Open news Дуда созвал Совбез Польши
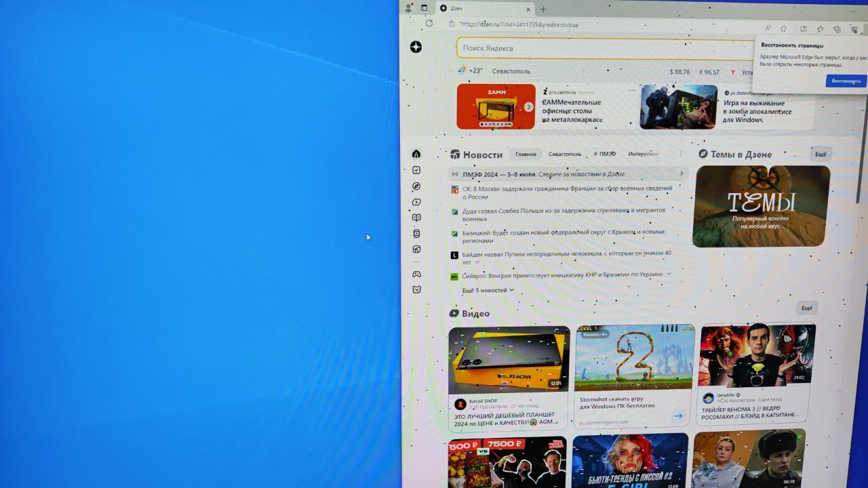Image resolution: width=868 pixels, height=488 pixels. coord(564,214)
